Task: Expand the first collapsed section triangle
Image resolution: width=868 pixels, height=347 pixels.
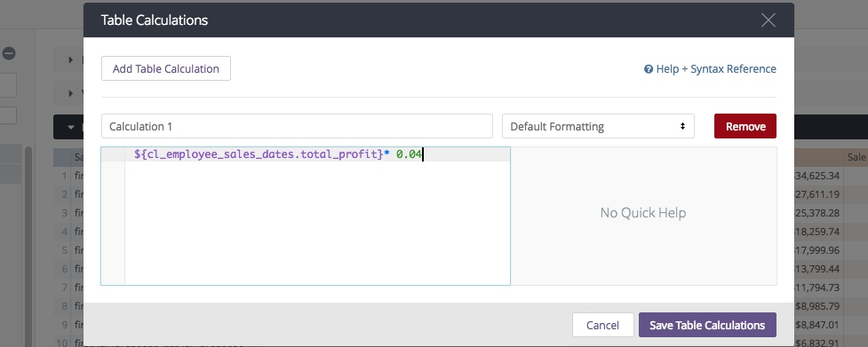Action: [71, 59]
